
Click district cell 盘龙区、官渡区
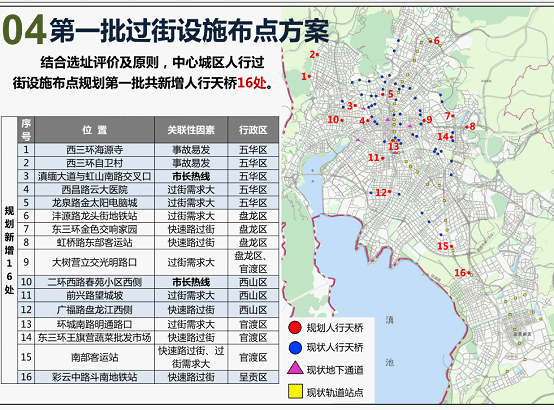[253, 262]
